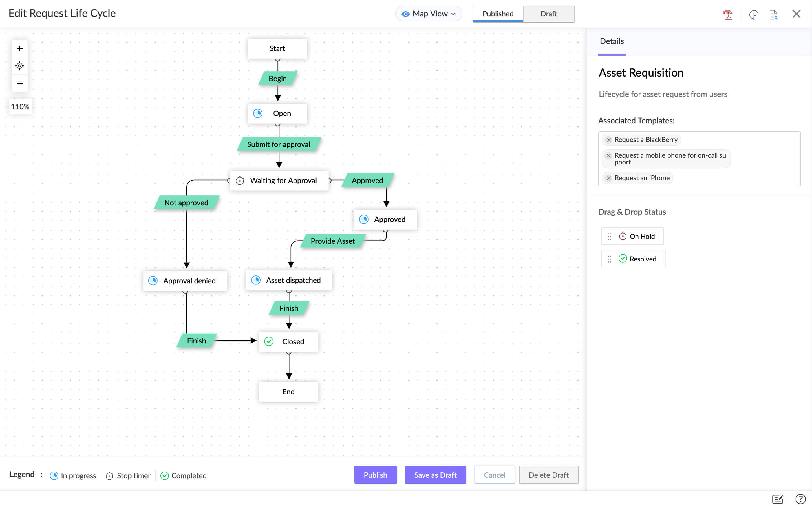This screenshot has width=812, height=507.
Task: Click the document preview icon in header
Action: click(x=773, y=14)
